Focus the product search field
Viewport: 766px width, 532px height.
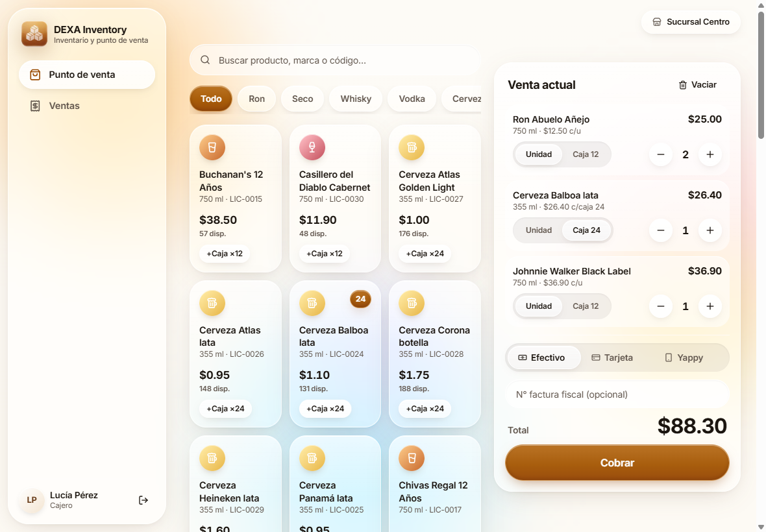[335, 60]
